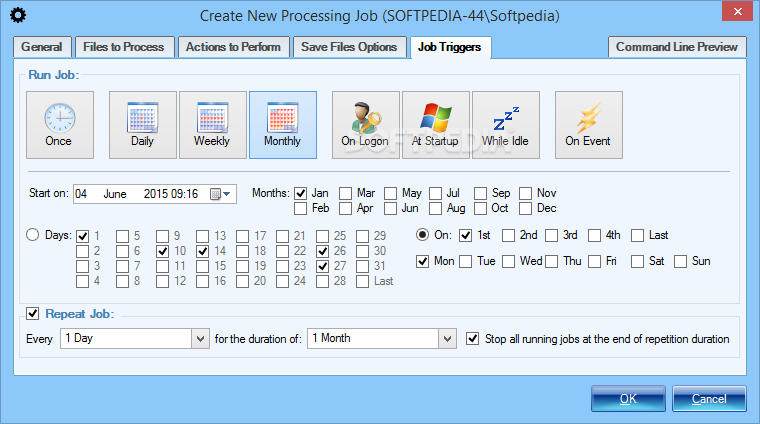Check the Feb month checkbox
This screenshot has width=760, height=424.
[301, 208]
